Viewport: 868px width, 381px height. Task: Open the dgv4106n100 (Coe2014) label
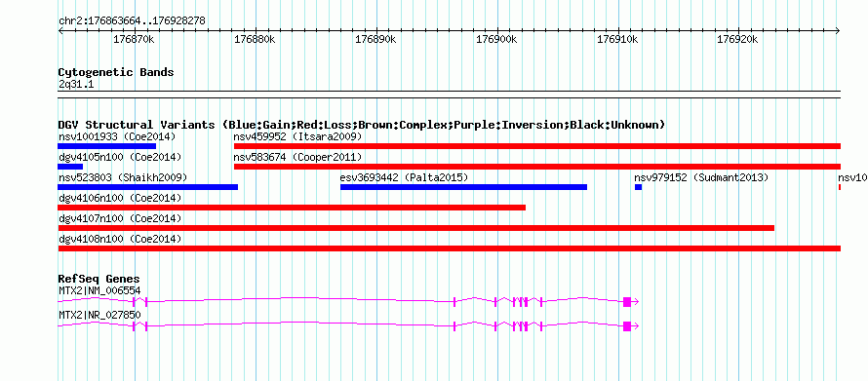120,198
